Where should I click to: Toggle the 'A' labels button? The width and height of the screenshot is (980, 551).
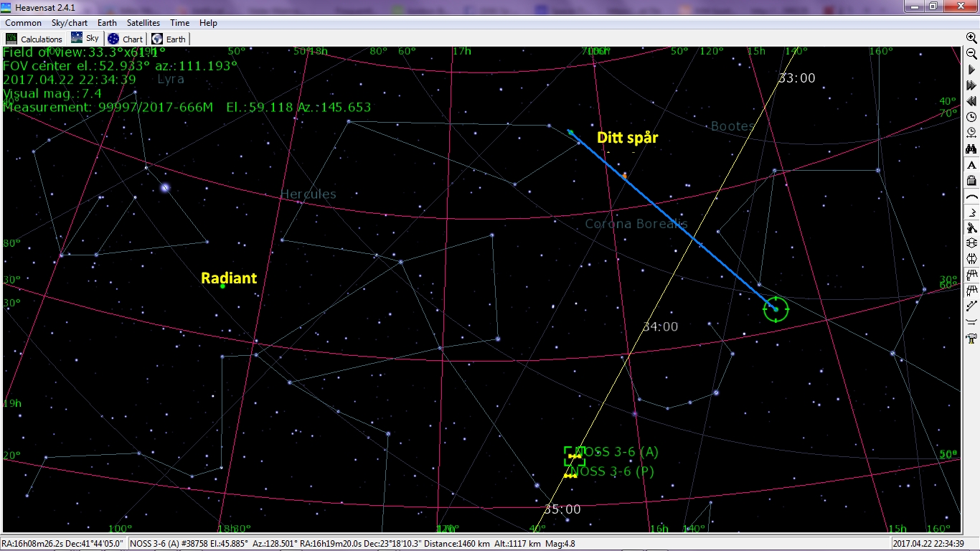tap(972, 164)
